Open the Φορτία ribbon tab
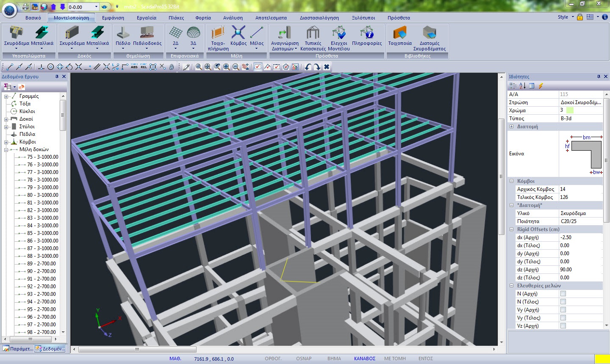The width and height of the screenshot is (610, 364). point(203,18)
